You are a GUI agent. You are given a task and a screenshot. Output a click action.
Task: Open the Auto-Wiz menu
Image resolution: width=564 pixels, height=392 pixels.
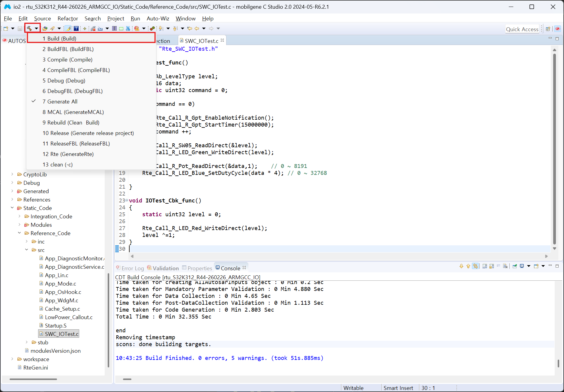(158, 19)
